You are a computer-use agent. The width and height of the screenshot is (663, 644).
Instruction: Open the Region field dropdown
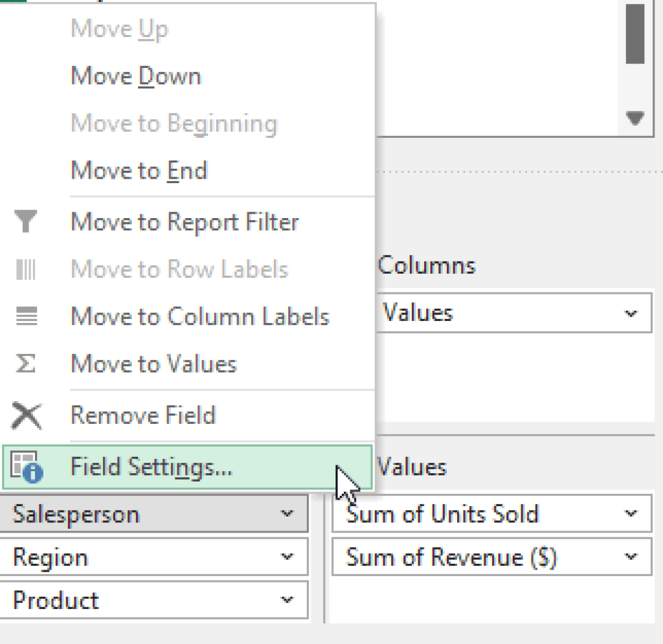[293, 557]
